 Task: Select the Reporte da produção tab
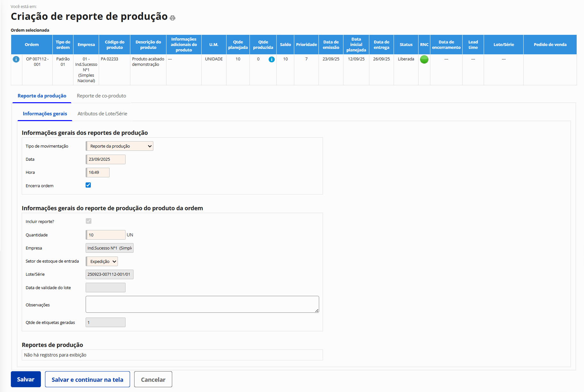point(42,96)
